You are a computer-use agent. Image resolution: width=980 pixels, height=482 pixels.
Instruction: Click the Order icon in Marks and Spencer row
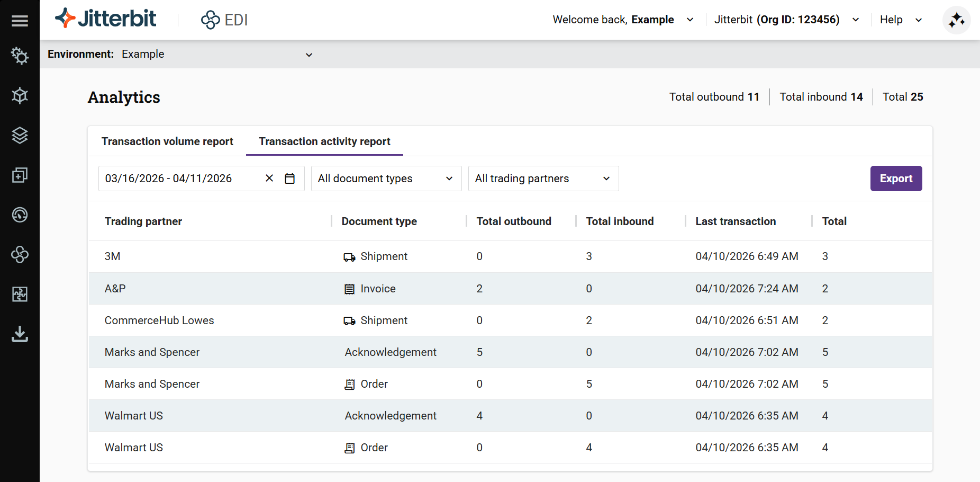coord(349,385)
